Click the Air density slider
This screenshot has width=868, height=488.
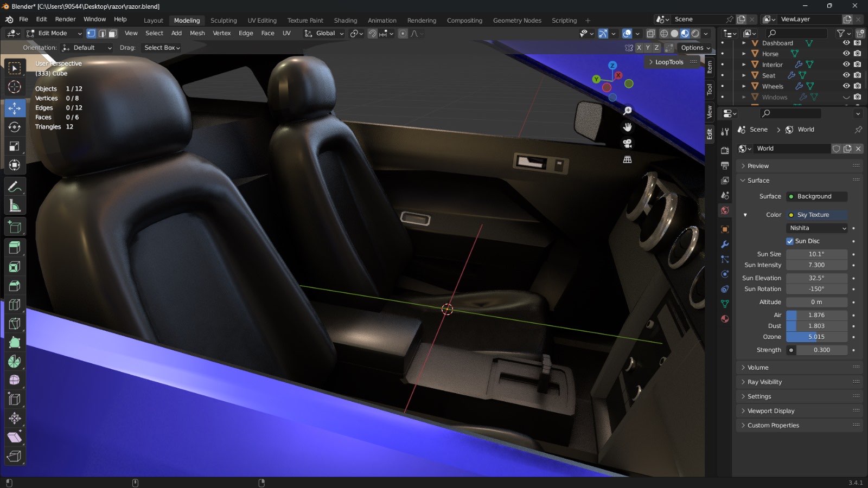pyautogui.click(x=817, y=315)
